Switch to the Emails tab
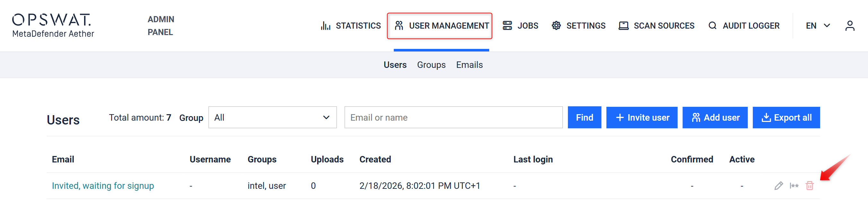 pos(469,65)
